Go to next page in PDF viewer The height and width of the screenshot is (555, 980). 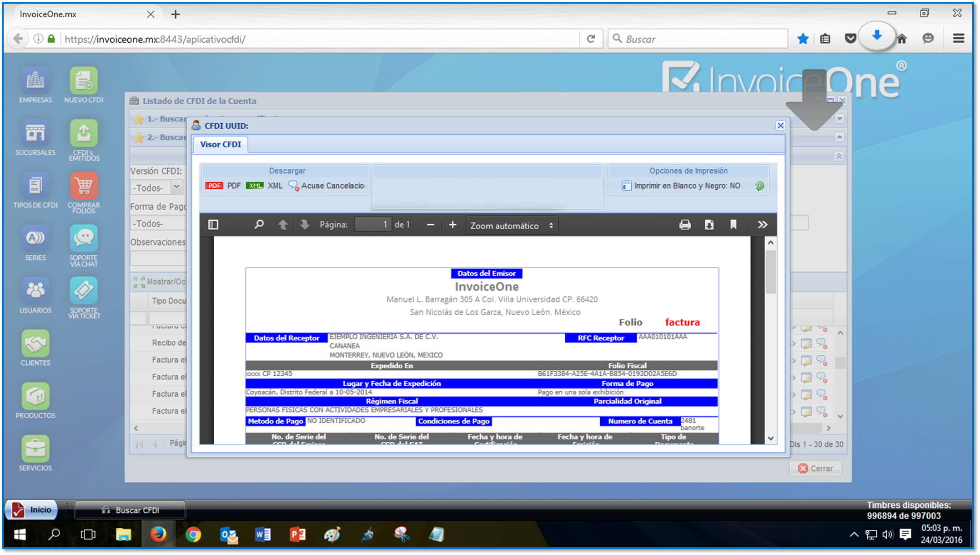coord(304,225)
